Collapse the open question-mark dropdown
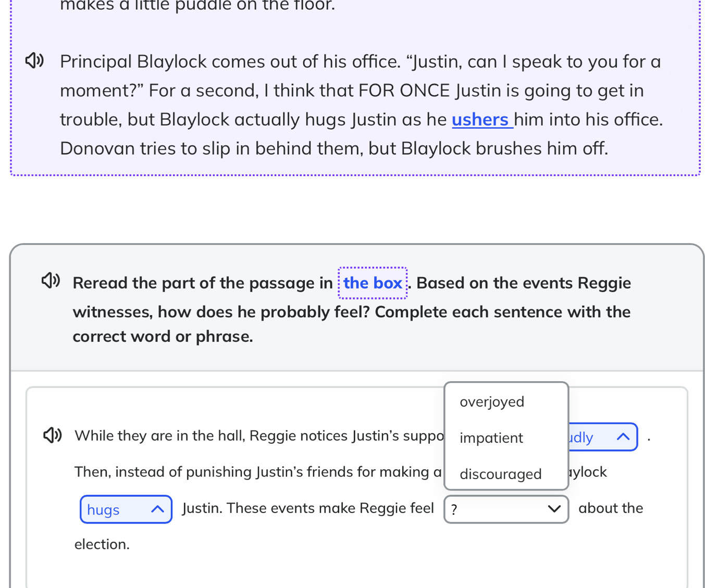This screenshot has height=588, width=705. (x=506, y=509)
